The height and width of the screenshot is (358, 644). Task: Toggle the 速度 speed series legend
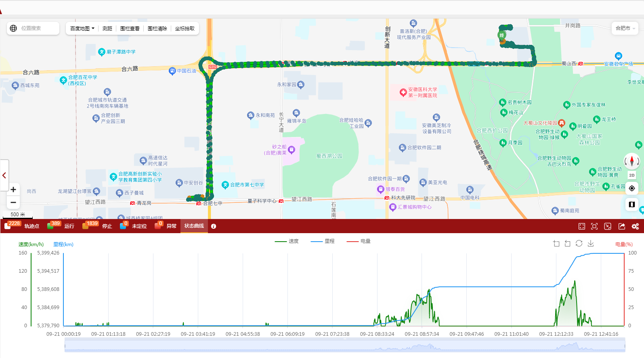click(287, 241)
